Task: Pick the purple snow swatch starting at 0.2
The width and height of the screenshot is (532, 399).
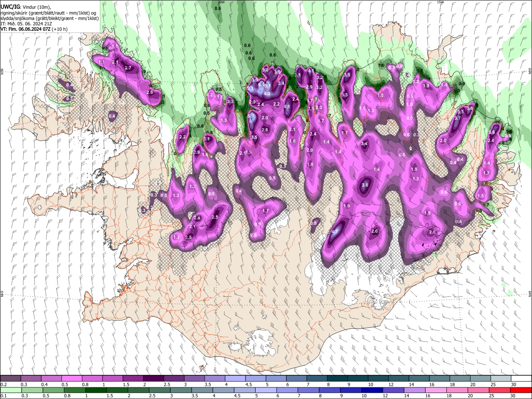Action: coord(10,379)
